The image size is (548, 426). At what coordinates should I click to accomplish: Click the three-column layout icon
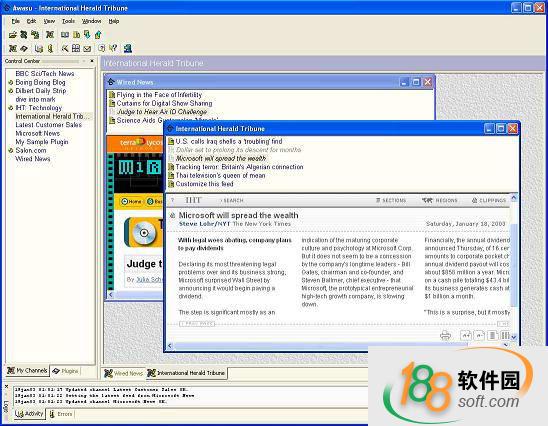click(505, 335)
